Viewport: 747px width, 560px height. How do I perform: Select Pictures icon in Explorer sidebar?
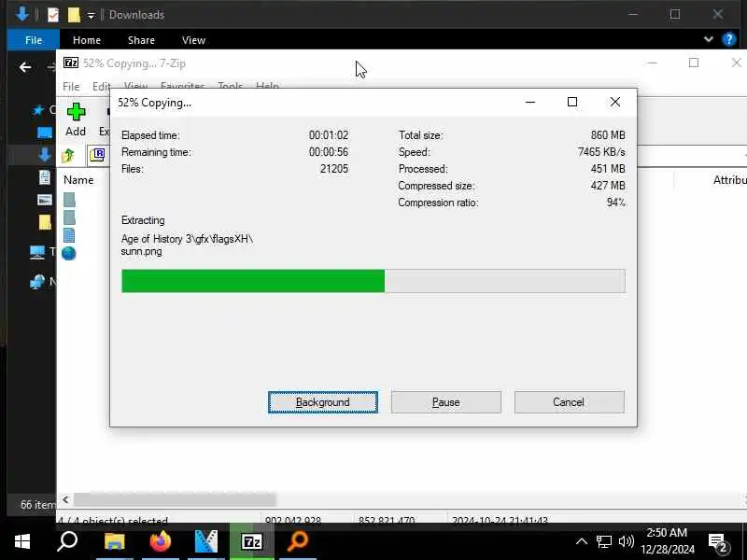[x=45, y=200]
